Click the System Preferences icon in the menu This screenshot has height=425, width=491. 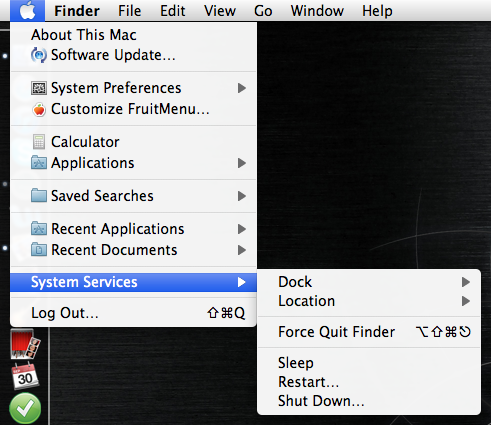click(x=39, y=88)
